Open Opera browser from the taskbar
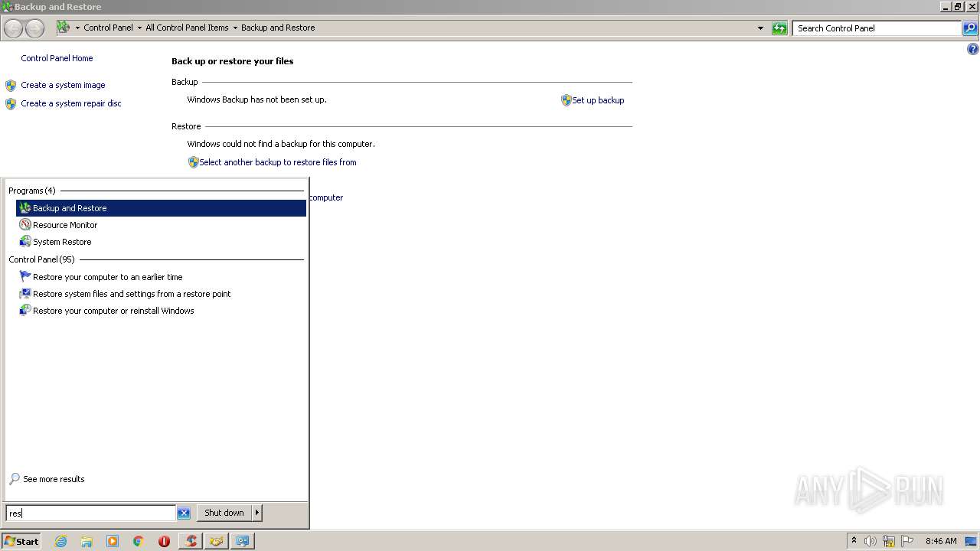Image resolution: width=980 pixels, height=551 pixels. tap(164, 541)
